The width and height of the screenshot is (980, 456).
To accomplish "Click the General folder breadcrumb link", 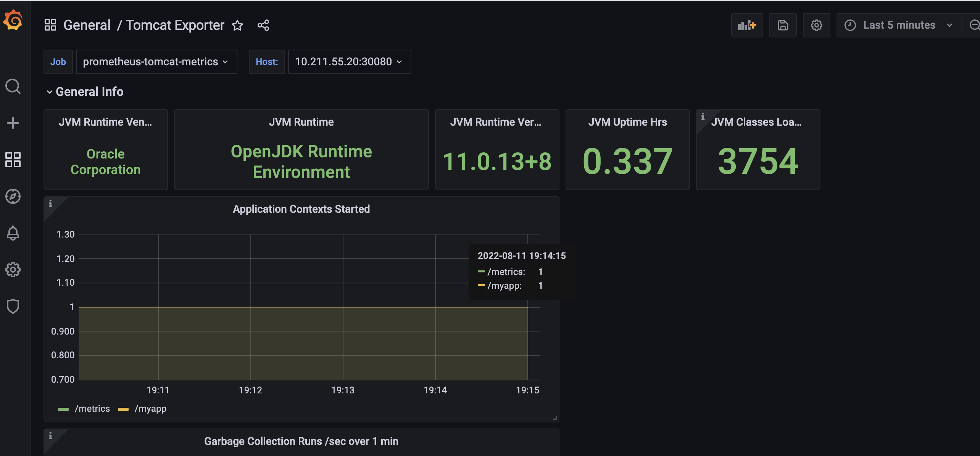I will pyautogui.click(x=87, y=25).
